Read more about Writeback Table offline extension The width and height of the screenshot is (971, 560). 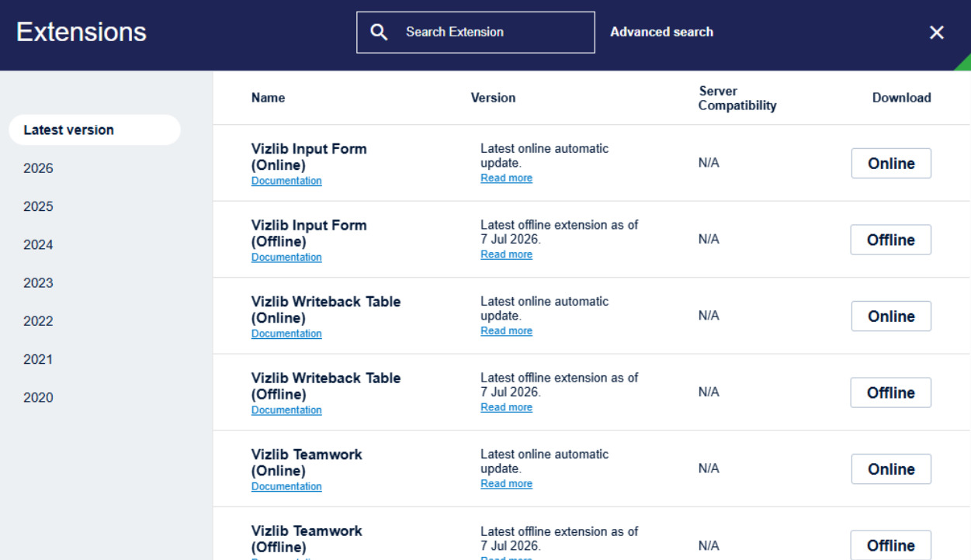506,407
